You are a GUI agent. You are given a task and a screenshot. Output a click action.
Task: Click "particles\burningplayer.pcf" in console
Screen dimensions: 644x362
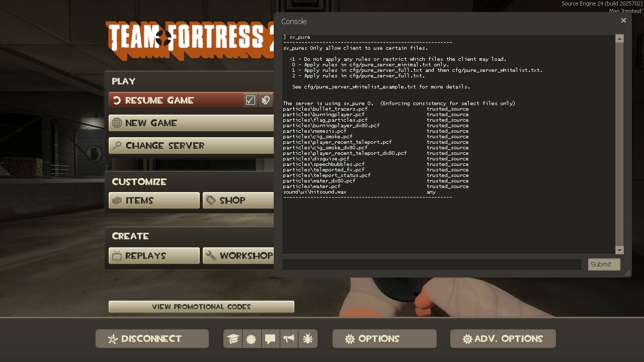(324, 115)
